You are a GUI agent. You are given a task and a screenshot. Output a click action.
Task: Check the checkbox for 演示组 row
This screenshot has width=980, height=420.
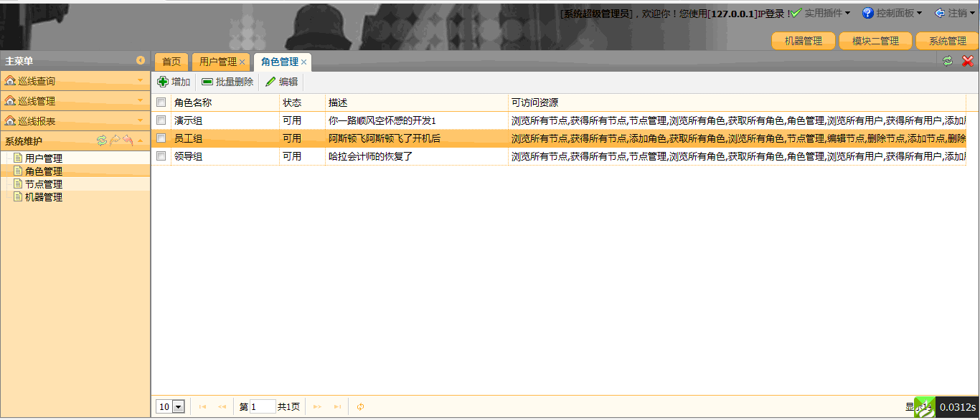(x=161, y=120)
